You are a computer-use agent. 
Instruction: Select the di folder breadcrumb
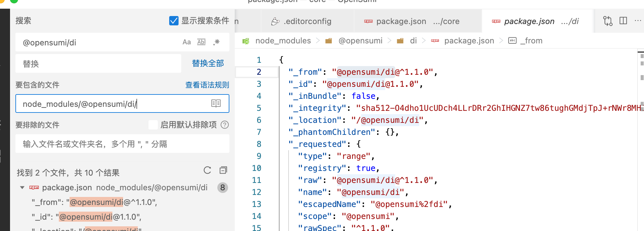[413, 41]
